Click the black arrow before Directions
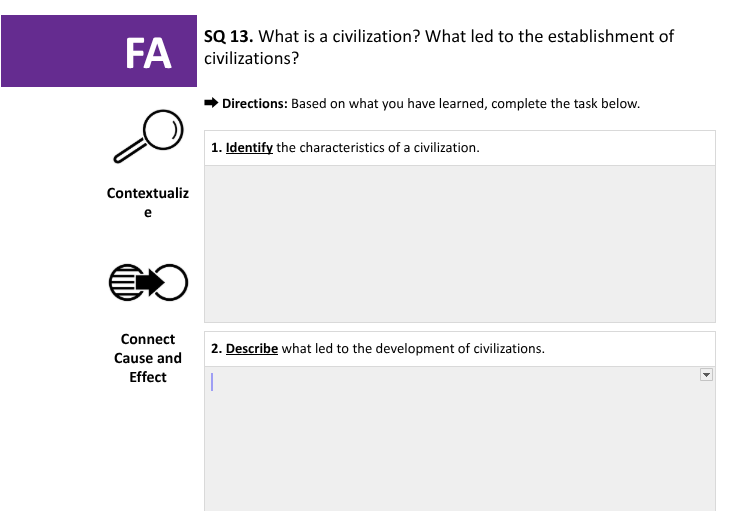737x511 pixels. point(211,103)
